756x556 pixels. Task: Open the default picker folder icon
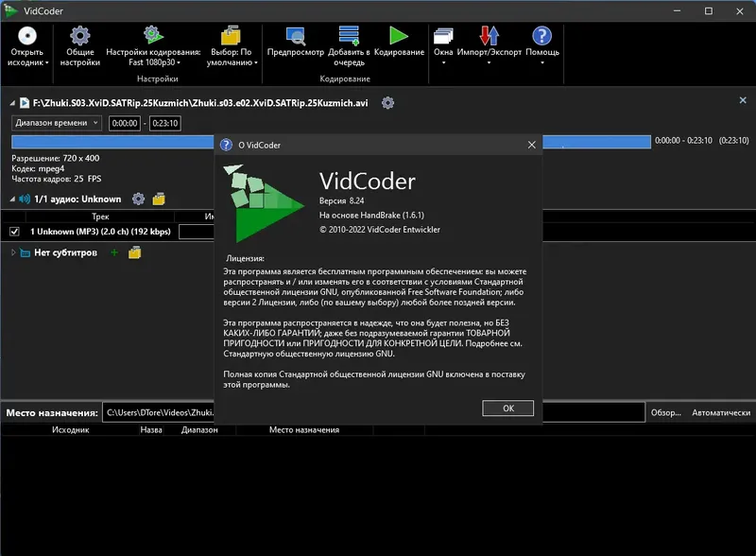[231, 36]
